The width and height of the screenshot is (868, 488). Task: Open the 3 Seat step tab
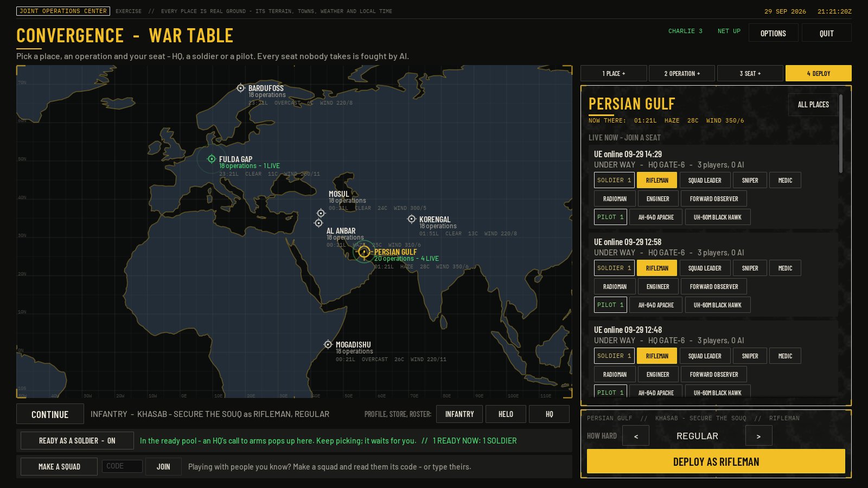tap(750, 73)
